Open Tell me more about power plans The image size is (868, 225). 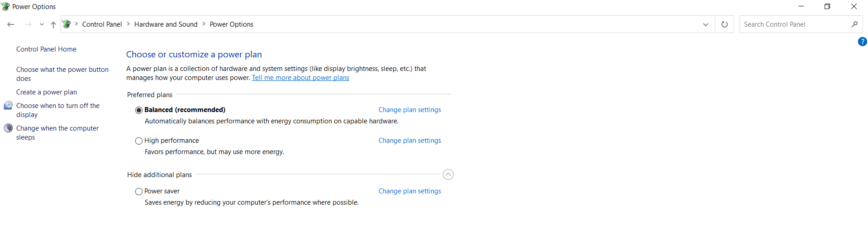click(300, 78)
